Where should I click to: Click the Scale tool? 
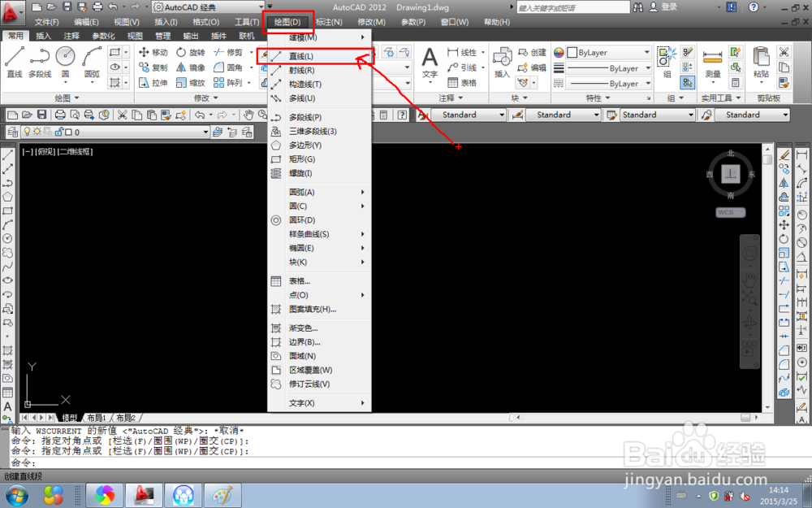[x=190, y=82]
